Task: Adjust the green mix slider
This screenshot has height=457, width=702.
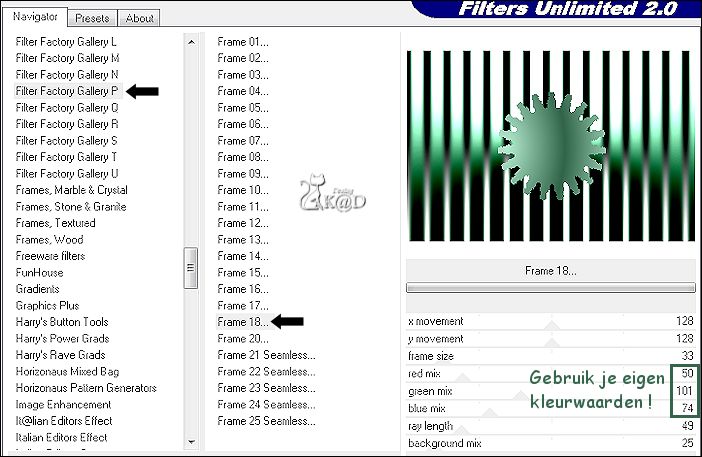Action: 520,395
